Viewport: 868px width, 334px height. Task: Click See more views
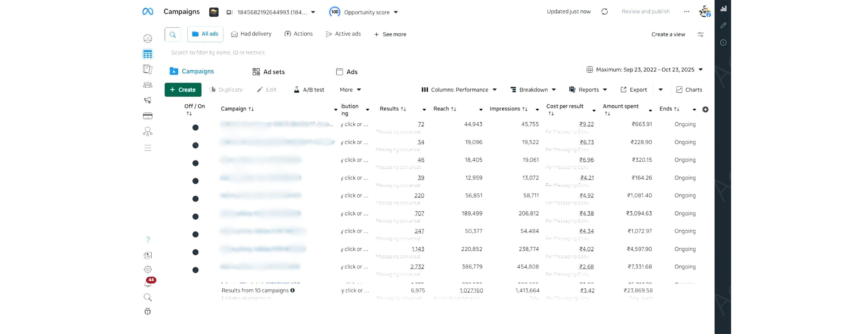pos(390,34)
